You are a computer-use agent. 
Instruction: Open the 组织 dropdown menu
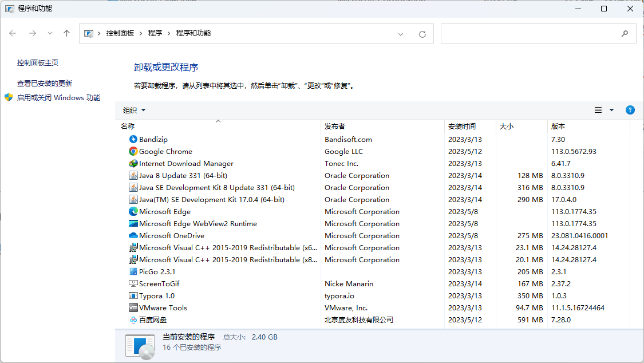135,110
